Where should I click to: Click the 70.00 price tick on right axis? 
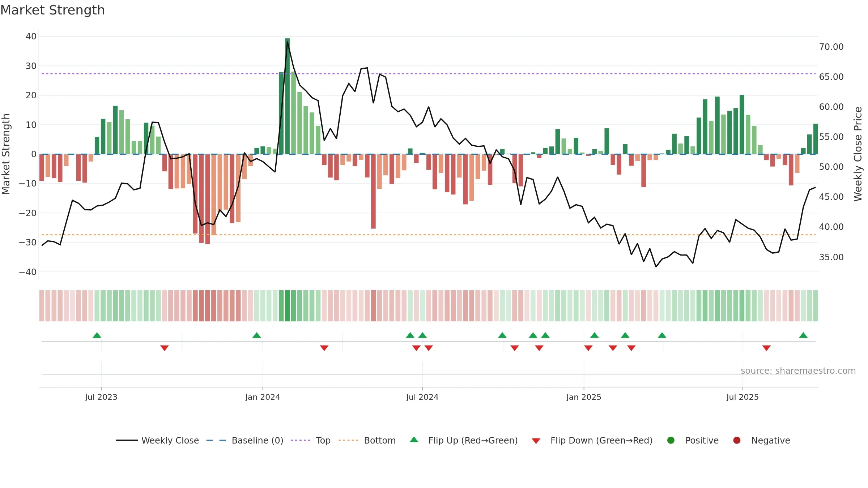pyautogui.click(x=831, y=47)
